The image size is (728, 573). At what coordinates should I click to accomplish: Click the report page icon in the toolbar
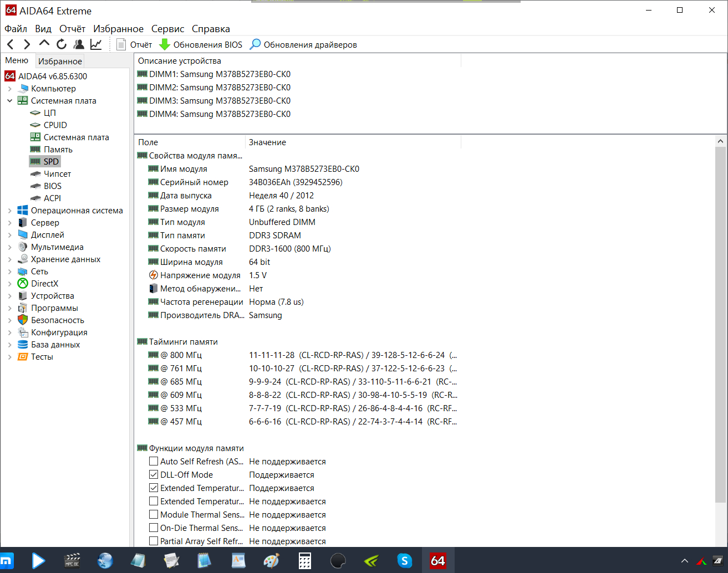pos(121,44)
